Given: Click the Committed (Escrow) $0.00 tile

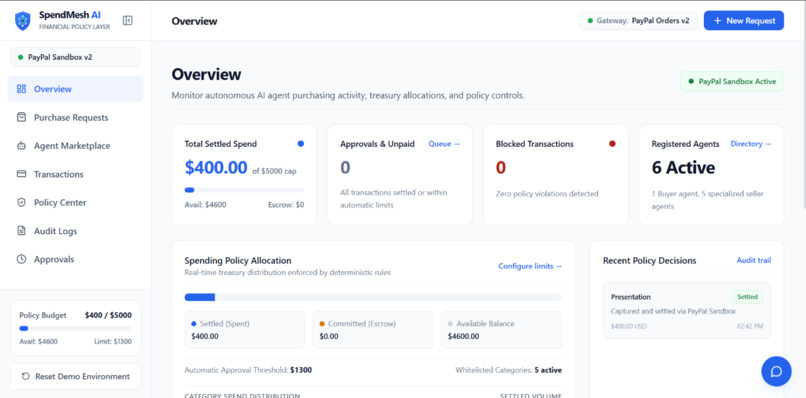Looking at the screenshot, I should (x=373, y=330).
